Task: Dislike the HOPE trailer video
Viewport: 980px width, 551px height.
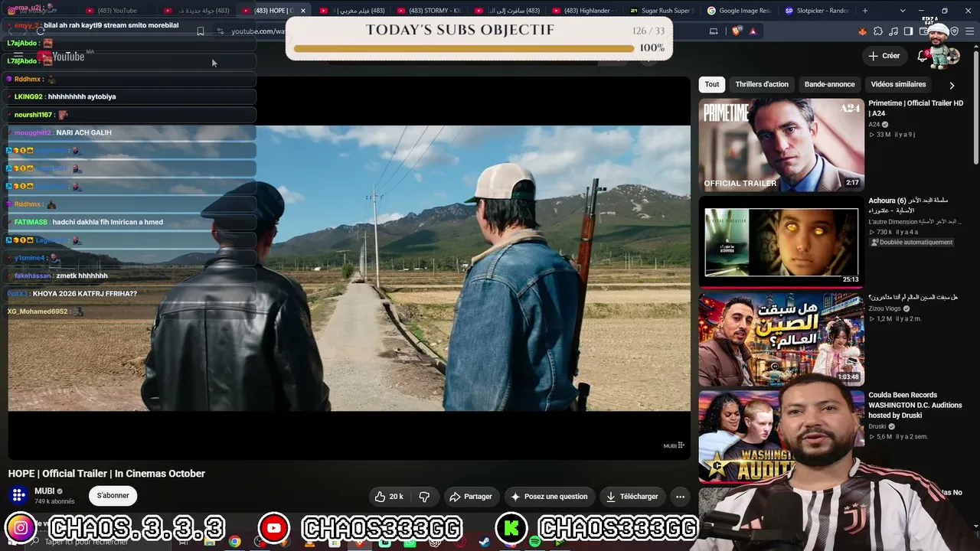Action: coord(424,497)
